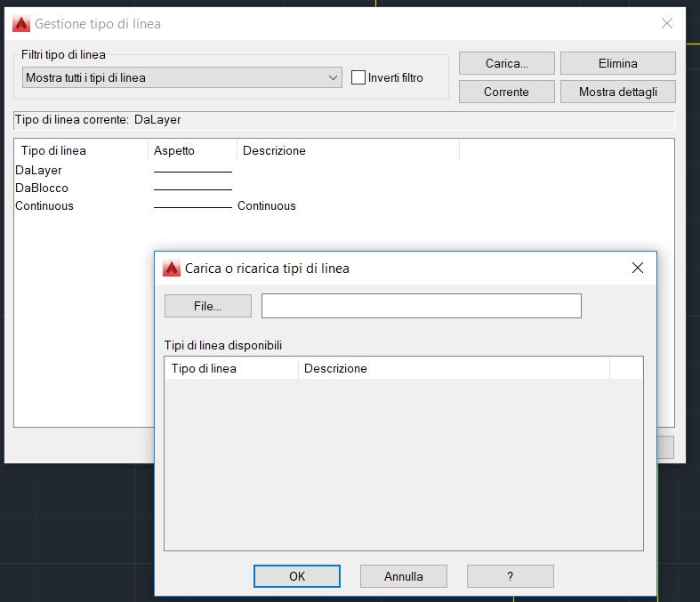Close the Carica o ricarica tipi di linea dialog
The width and height of the screenshot is (700, 602).
(x=638, y=268)
